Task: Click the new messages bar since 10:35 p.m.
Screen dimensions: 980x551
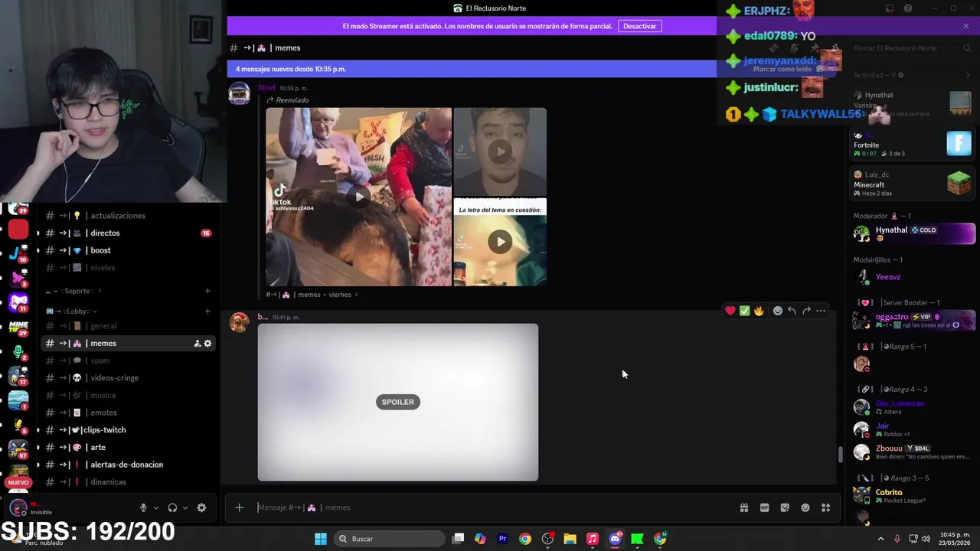Action: (472, 69)
